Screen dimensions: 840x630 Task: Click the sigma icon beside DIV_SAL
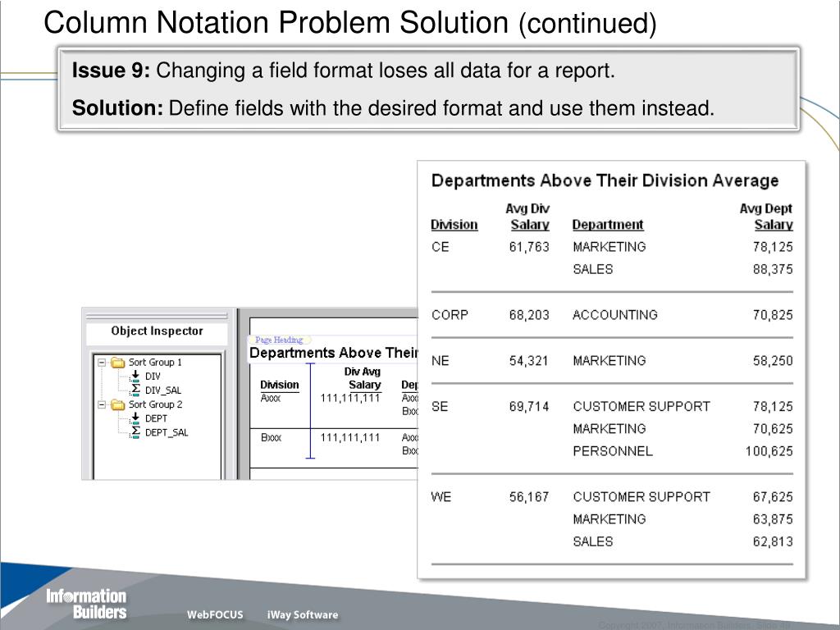[x=135, y=390]
